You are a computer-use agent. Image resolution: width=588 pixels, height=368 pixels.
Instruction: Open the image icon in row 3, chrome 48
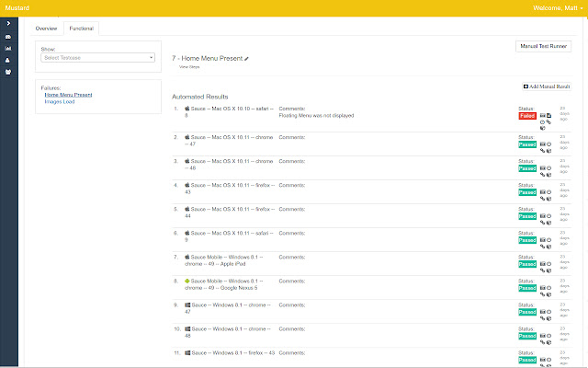tap(543, 167)
